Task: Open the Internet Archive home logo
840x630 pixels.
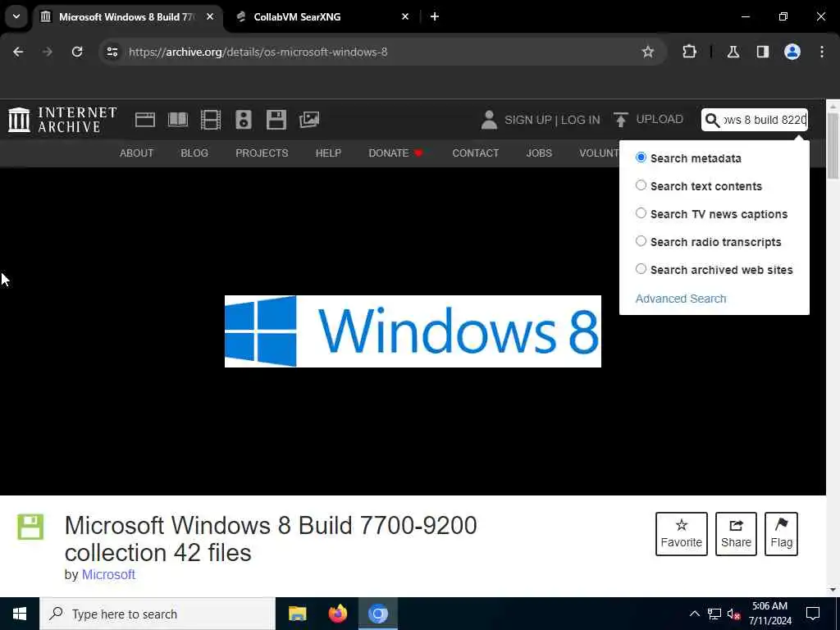Action: pos(62,120)
